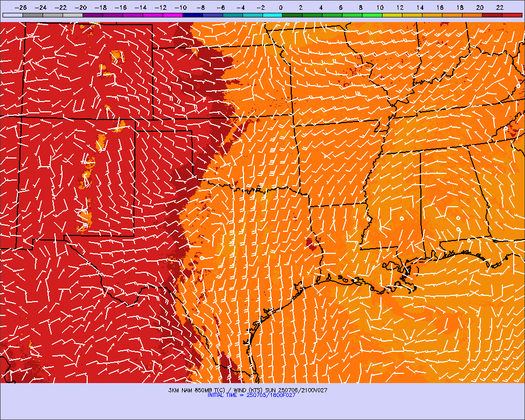Click the light gray -22 to -20 swatch
This screenshot has width=525, height=420.
click(x=73, y=15)
